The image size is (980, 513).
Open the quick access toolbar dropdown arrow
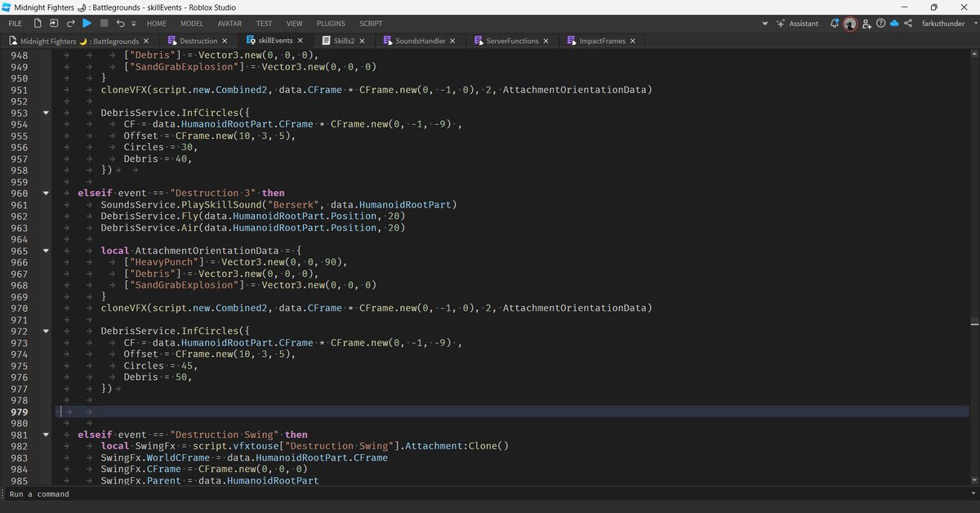click(x=133, y=24)
